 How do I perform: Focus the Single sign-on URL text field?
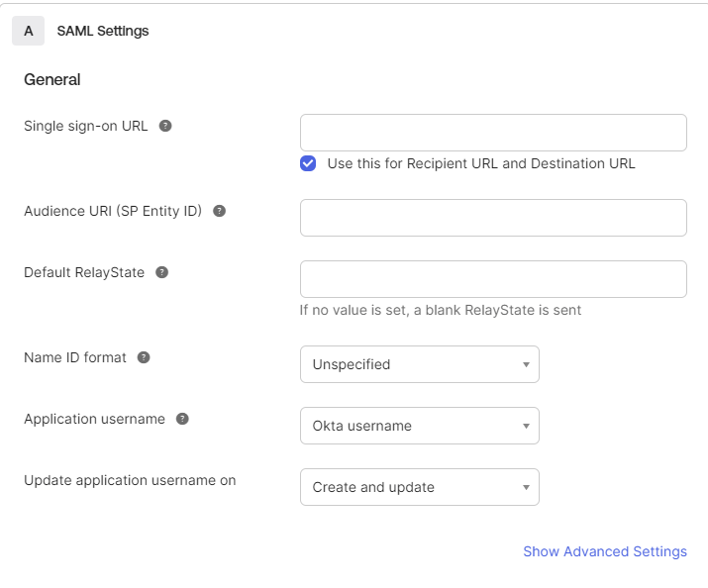pyautogui.click(x=492, y=133)
